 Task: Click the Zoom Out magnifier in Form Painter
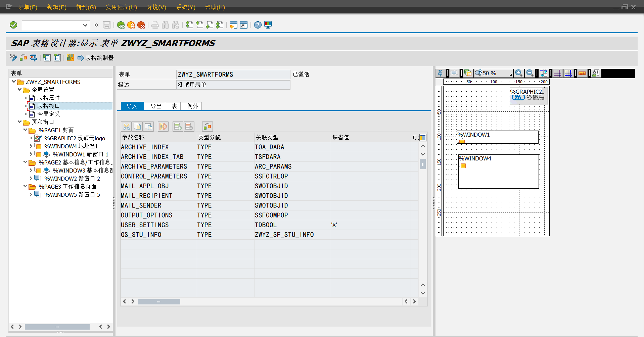pyautogui.click(x=530, y=73)
